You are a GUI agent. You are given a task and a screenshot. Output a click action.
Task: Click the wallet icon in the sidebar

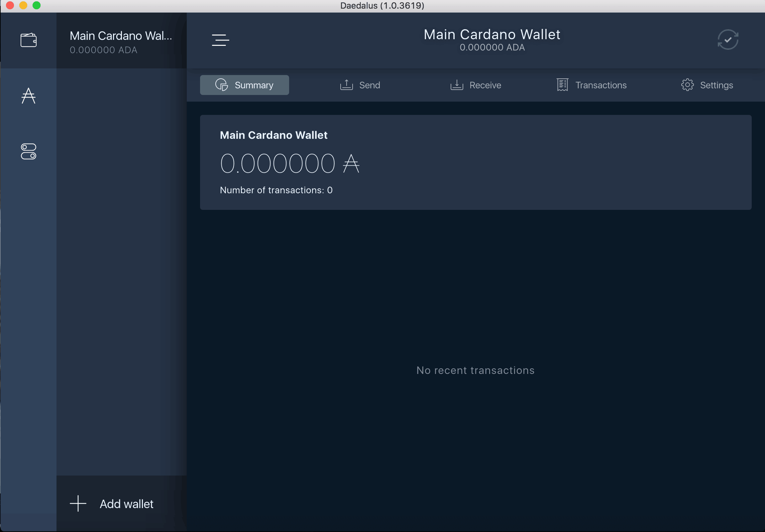[29, 40]
